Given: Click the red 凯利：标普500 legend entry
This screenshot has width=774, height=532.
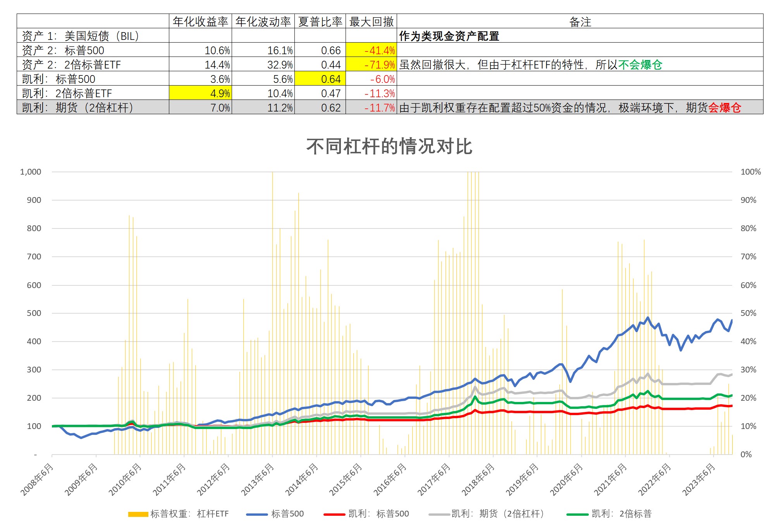Looking at the screenshot, I should click(x=378, y=514).
